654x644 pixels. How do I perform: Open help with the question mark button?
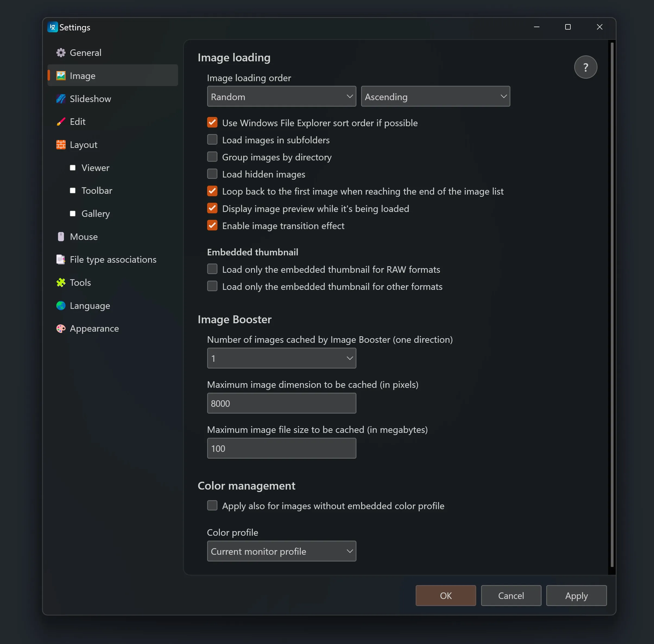click(585, 67)
